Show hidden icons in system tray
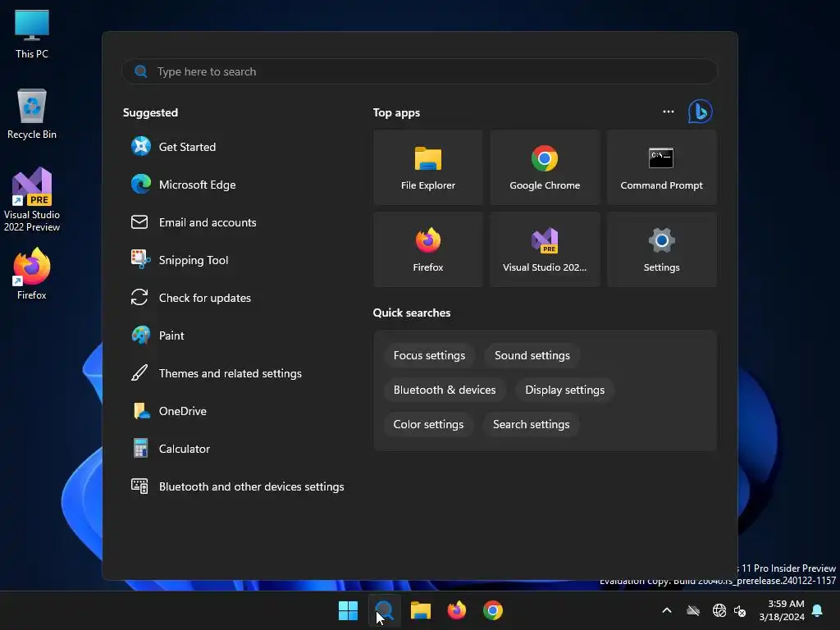840x630 pixels. (667, 610)
